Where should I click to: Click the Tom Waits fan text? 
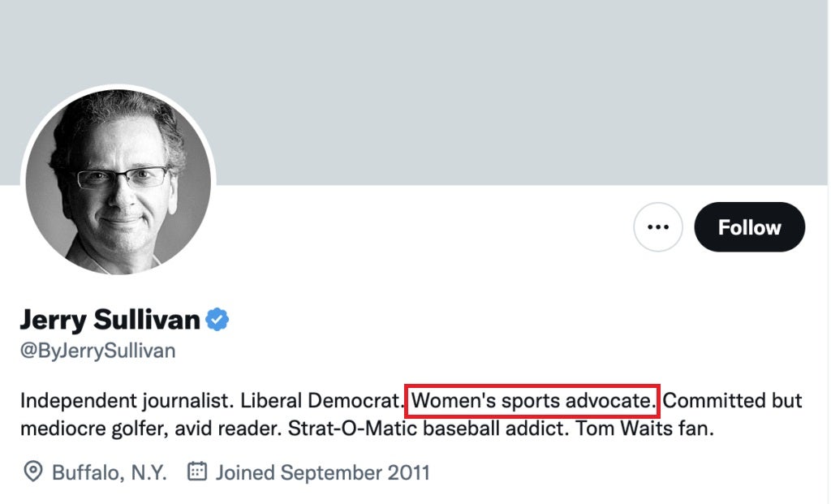point(644,428)
